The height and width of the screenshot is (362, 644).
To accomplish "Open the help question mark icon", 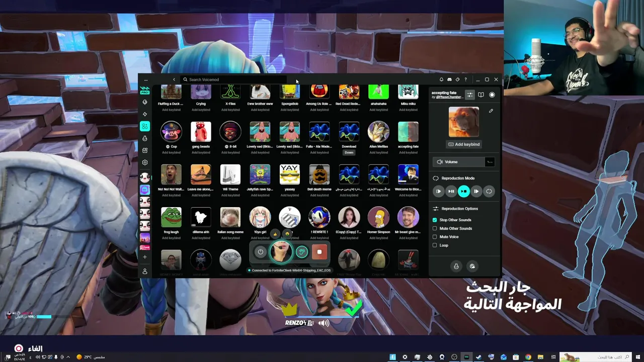I will pos(465,79).
